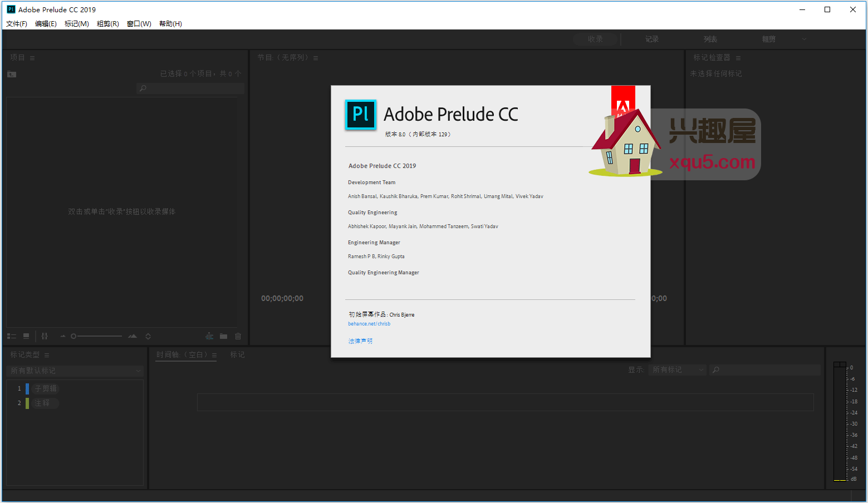Image resolution: width=868 pixels, height=503 pixels.
Task: Select the 子剪辑 marker type button
Action: [x=46, y=388]
